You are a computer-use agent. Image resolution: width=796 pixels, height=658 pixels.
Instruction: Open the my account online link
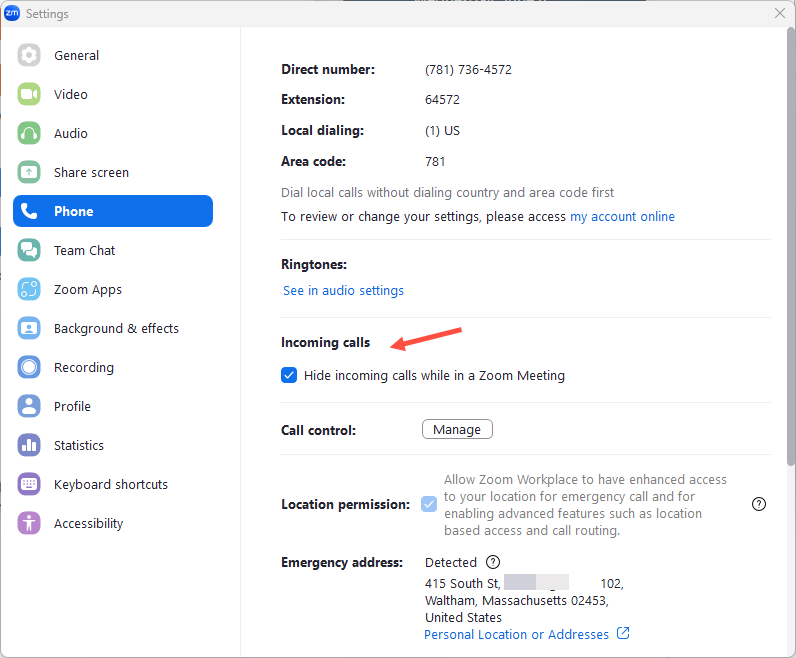[x=622, y=217]
